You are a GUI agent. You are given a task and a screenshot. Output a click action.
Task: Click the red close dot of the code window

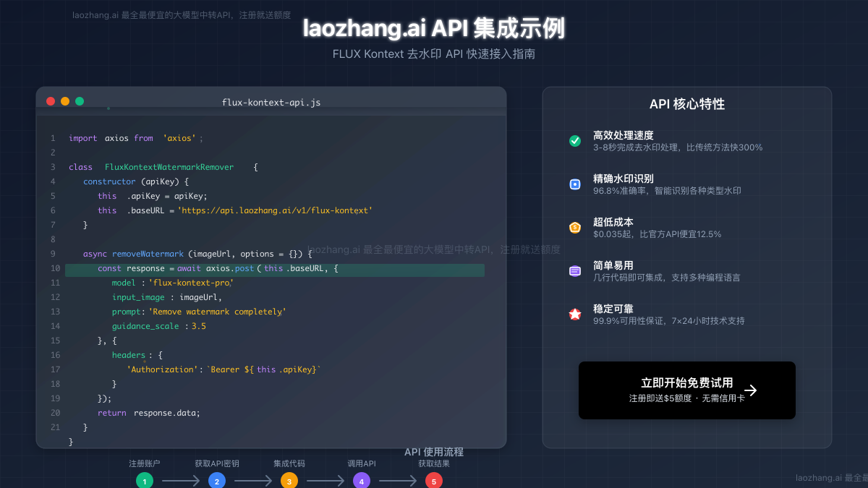[51, 102]
